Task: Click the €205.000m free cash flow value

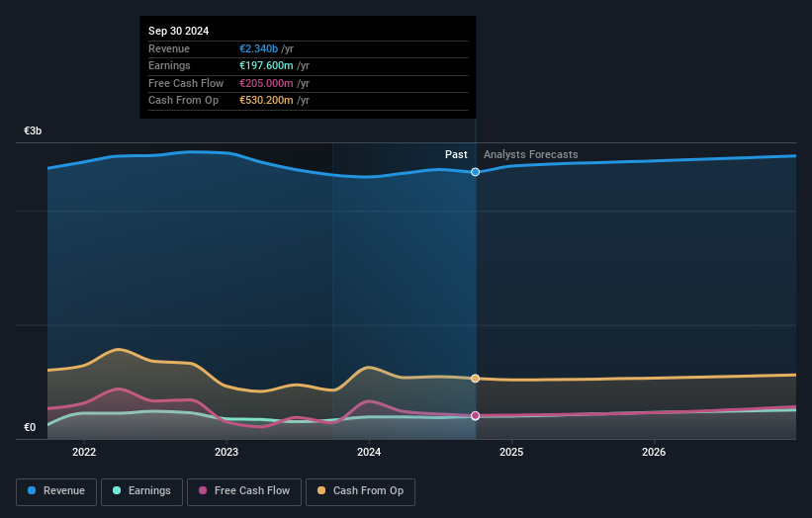Action: point(266,83)
